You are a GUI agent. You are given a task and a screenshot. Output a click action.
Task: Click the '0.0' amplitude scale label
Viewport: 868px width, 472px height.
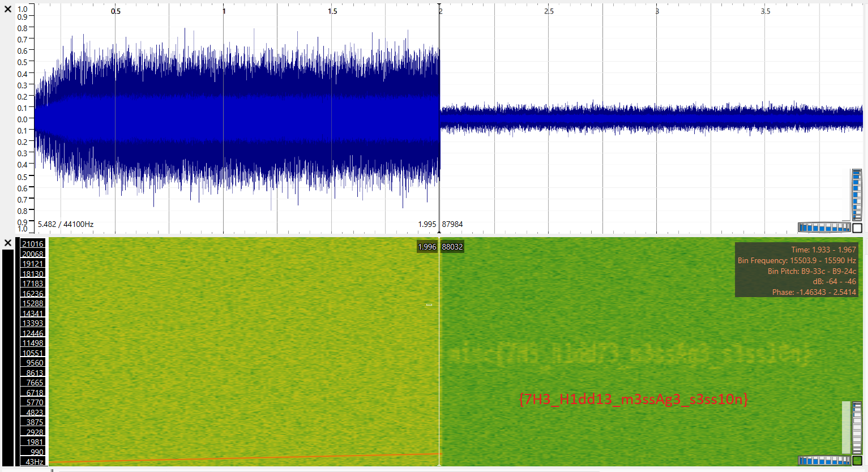pos(22,119)
